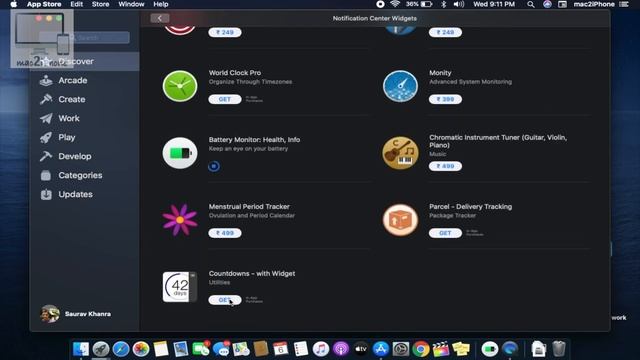Open Countdowns with Widget app icon
This screenshot has width=640, height=360.
180,287
